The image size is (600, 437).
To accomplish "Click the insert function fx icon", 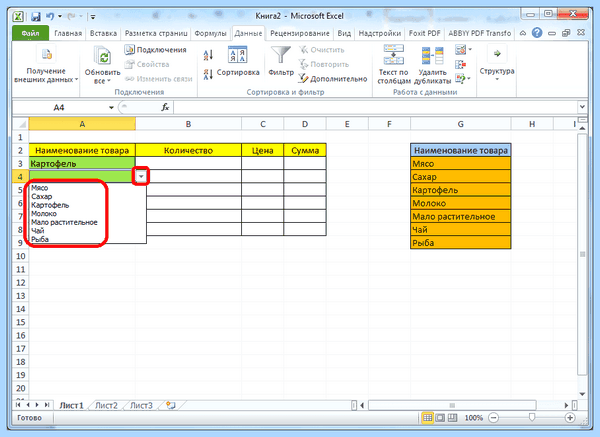I will pyautogui.click(x=165, y=107).
